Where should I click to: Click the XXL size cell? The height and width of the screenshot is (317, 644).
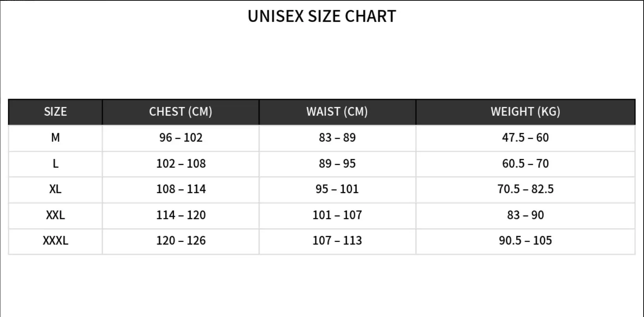(55, 215)
